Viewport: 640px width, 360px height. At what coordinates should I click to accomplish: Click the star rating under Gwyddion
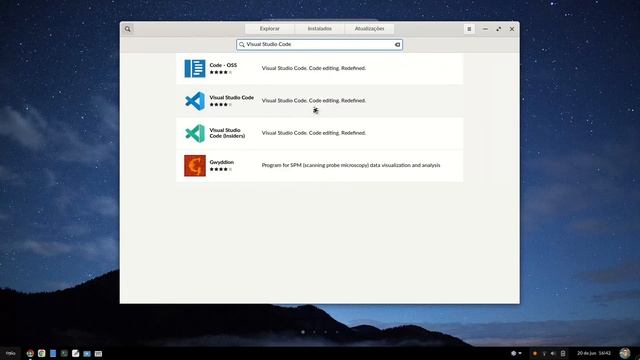tap(220, 169)
